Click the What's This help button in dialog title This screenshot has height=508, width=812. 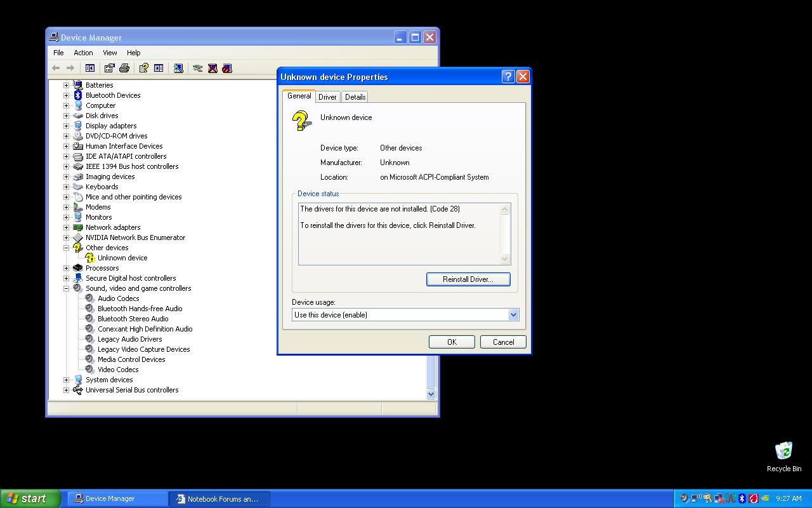click(x=508, y=76)
